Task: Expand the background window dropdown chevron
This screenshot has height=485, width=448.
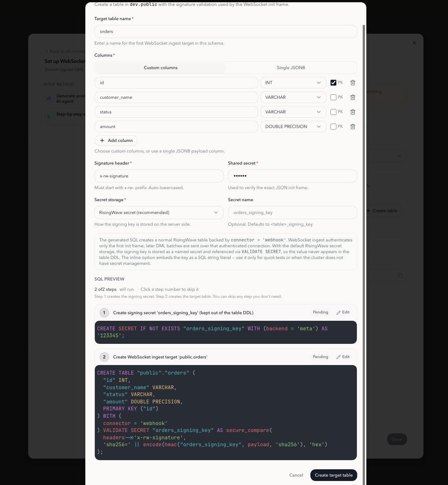Action: [x=399, y=156]
